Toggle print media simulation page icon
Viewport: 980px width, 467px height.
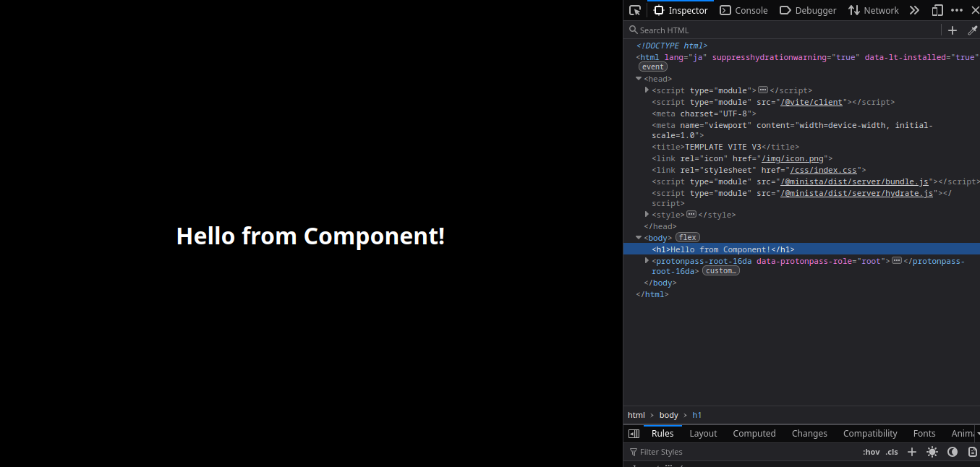pos(973,452)
